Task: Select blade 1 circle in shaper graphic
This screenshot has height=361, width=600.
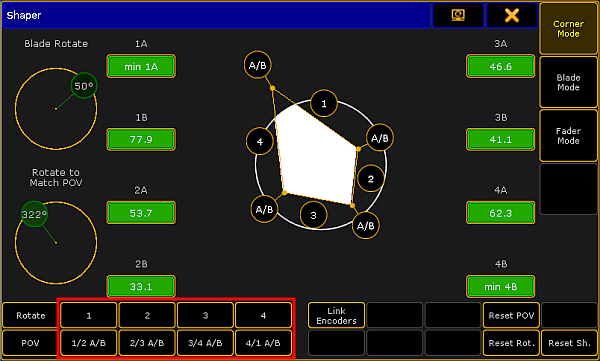Action: tap(324, 103)
